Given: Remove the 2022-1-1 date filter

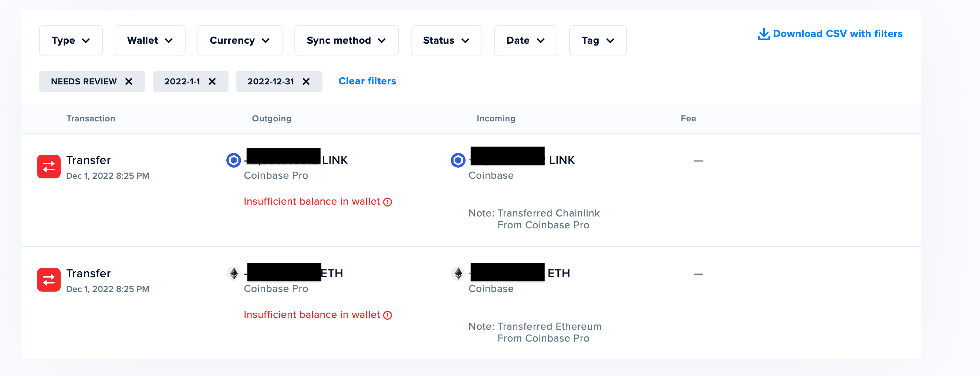Looking at the screenshot, I should pyautogui.click(x=212, y=81).
